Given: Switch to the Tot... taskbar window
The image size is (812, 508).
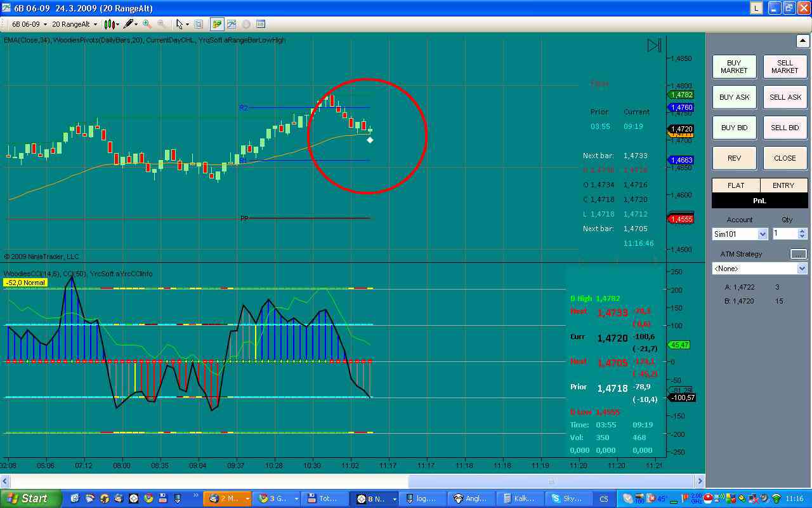Looking at the screenshot, I should point(326,498).
